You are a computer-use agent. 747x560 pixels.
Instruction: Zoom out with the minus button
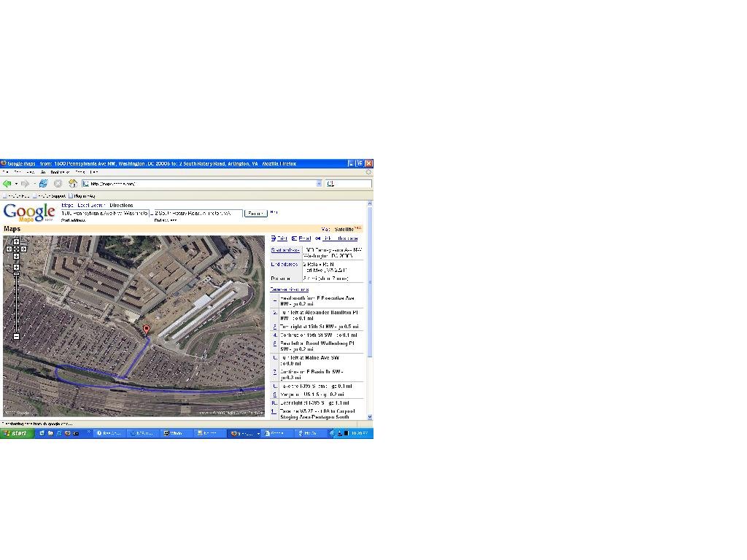16,337
